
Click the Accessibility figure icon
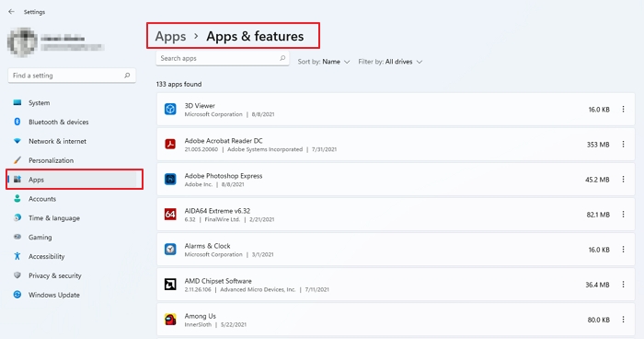click(17, 256)
